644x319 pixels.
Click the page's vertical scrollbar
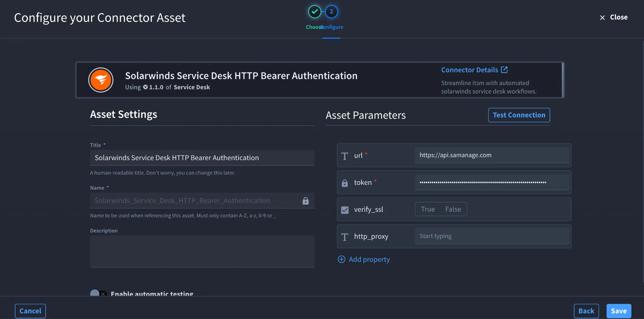643,162
